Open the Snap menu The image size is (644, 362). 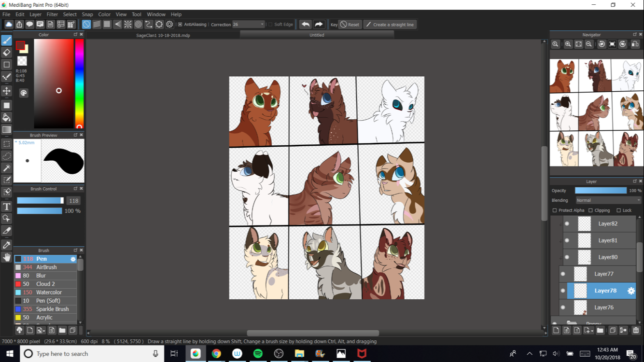(x=87, y=14)
